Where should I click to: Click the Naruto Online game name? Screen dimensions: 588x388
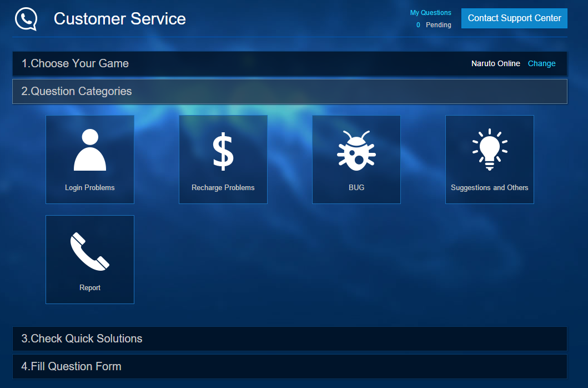(x=495, y=63)
